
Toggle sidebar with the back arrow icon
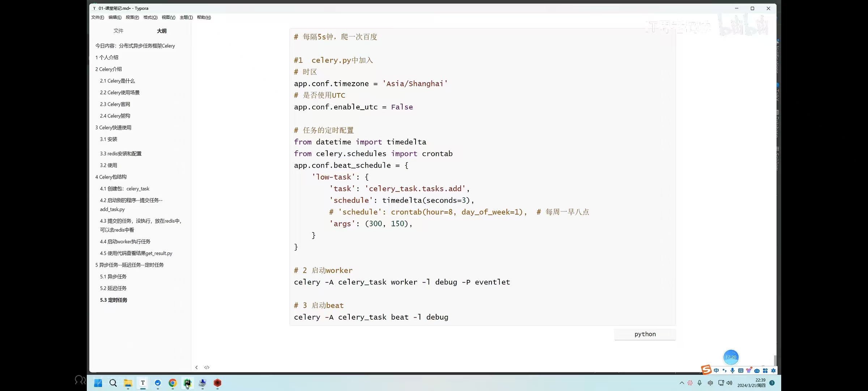(x=196, y=367)
